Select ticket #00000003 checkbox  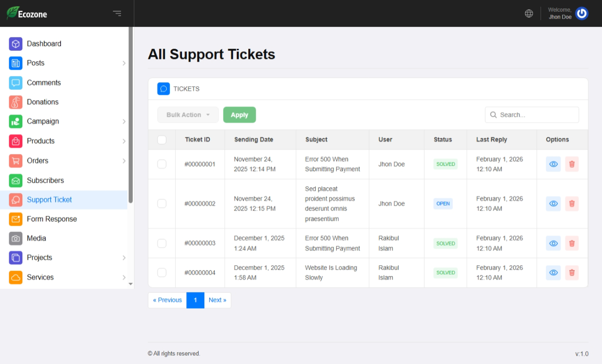coord(162,243)
